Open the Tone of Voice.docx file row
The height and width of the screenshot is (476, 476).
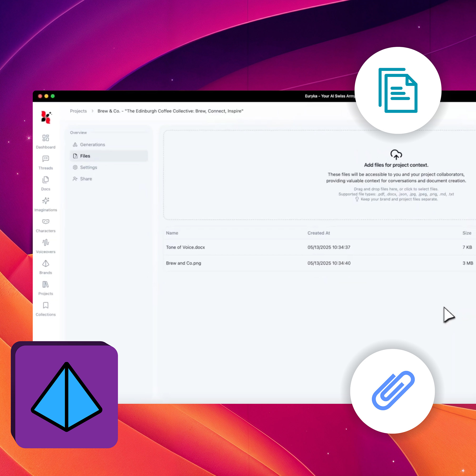click(x=185, y=247)
